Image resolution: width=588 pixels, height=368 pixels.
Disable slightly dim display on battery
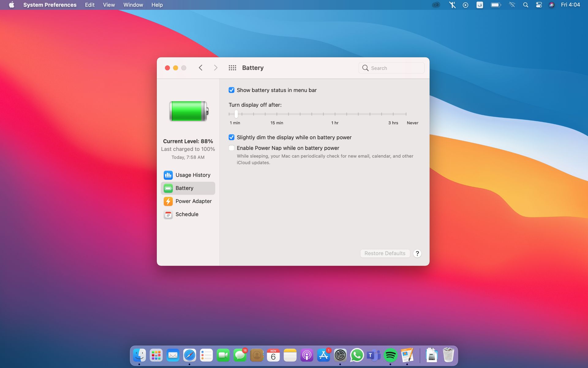pyautogui.click(x=232, y=137)
